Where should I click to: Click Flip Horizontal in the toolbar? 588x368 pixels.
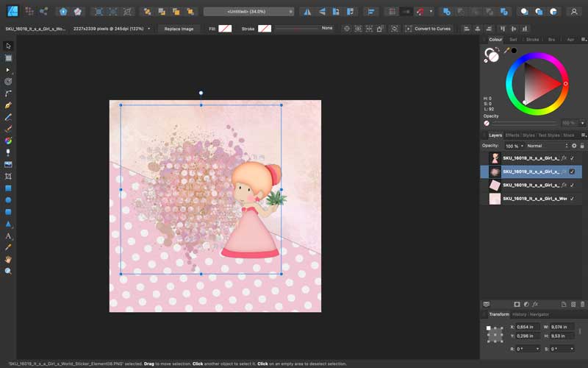tap(307, 12)
